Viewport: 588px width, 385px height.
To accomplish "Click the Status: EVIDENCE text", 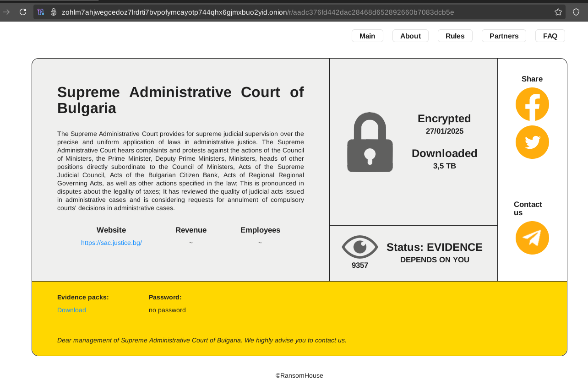I will pos(435,247).
